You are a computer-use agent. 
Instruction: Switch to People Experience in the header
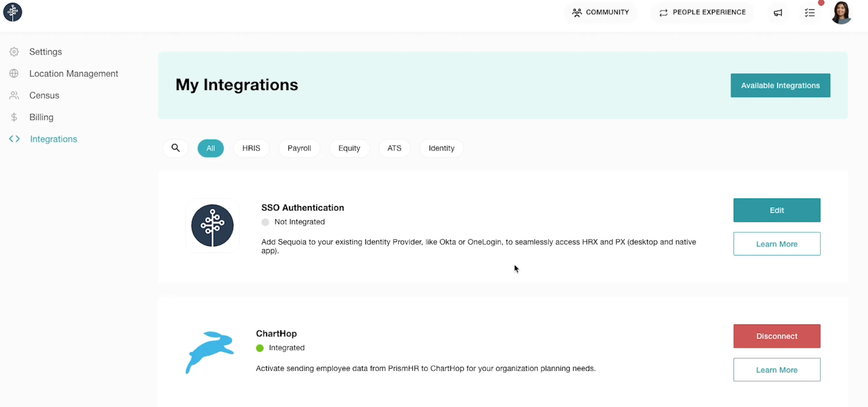(x=702, y=12)
